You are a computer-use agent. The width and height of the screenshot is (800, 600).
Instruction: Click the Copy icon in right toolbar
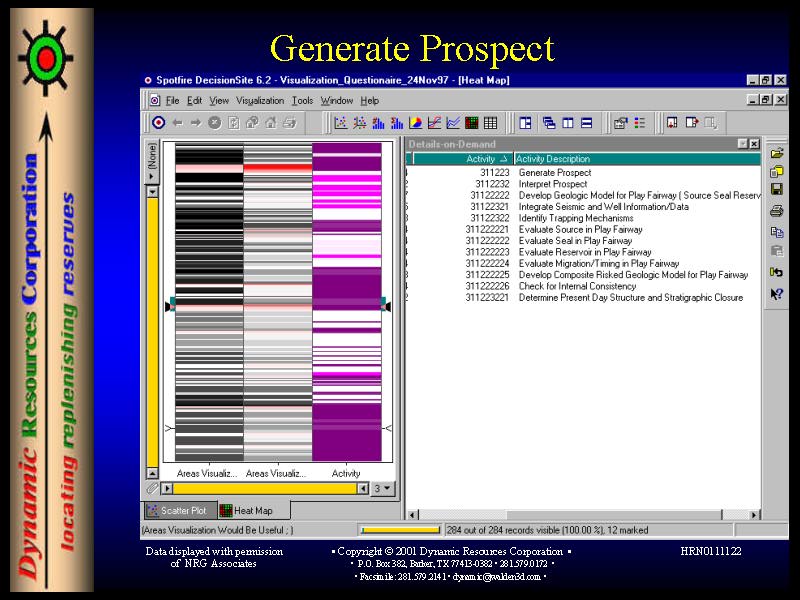(x=777, y=232)
